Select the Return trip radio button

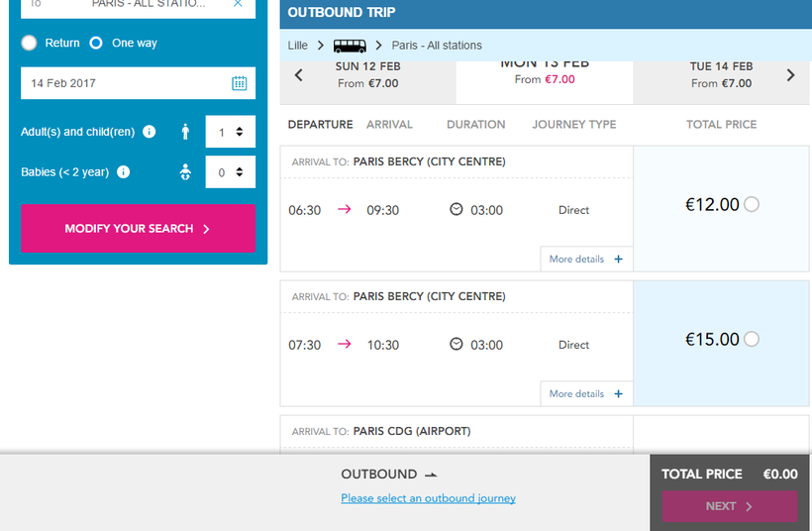point(30,44)
